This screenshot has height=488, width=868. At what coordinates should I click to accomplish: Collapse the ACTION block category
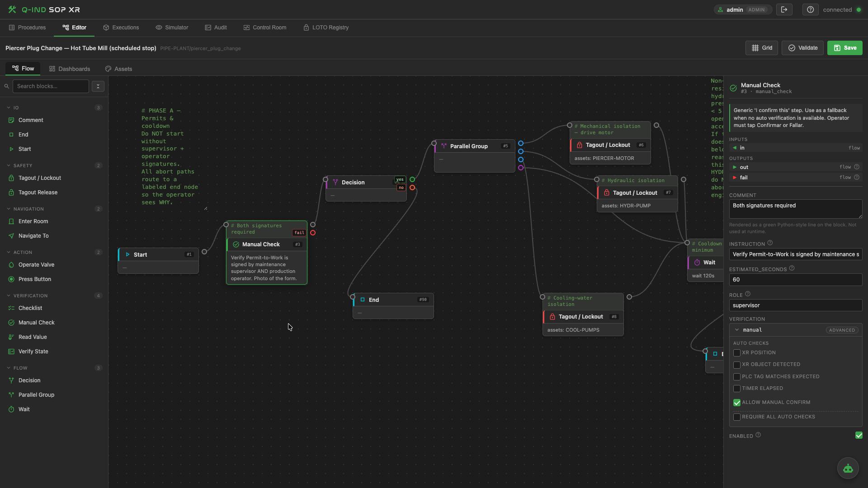pyautogui.click(x=9, y=253)
